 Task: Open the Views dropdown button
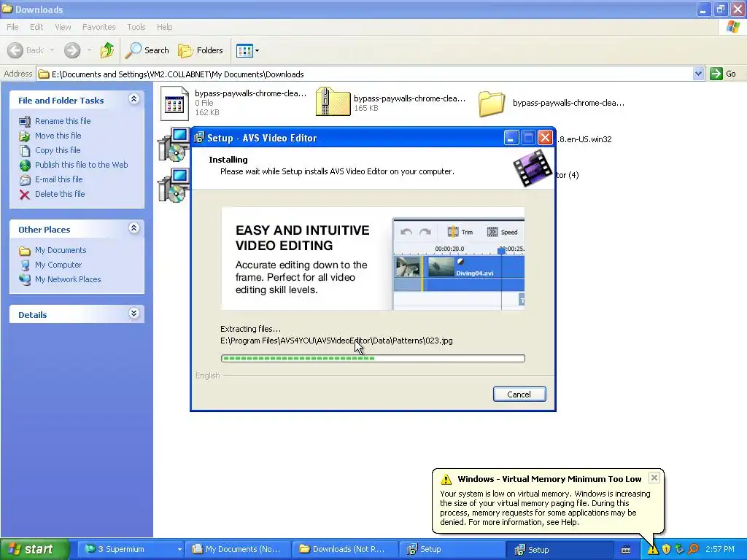[248, 50]
